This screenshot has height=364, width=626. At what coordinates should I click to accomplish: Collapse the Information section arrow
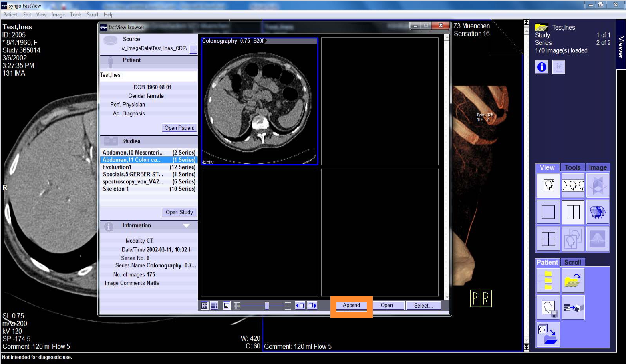click(x=186, y=226)
